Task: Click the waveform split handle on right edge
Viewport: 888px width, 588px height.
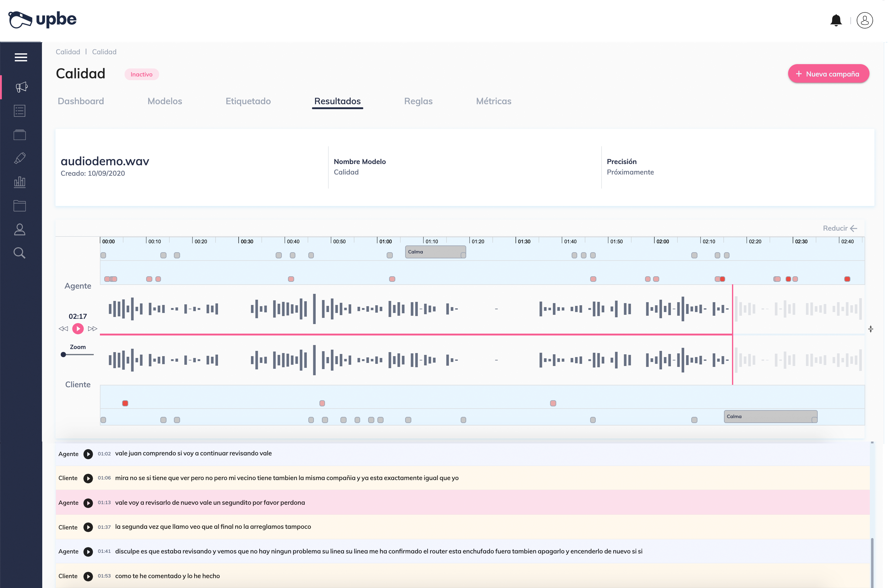Action: point(871,329)
